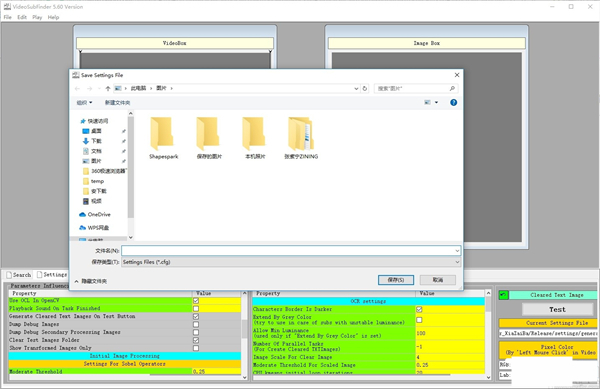The width and height of the screenshot is (600, 389).
Task: Open the OneDrive cloud location
Action: point(95,215)
